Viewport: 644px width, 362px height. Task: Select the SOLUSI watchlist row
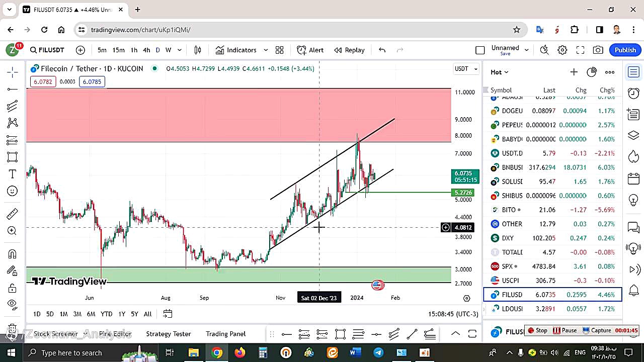tap(552, 182)
